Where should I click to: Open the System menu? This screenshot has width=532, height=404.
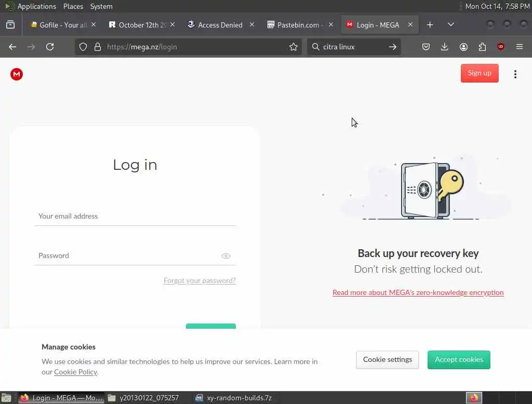[101, 6]
